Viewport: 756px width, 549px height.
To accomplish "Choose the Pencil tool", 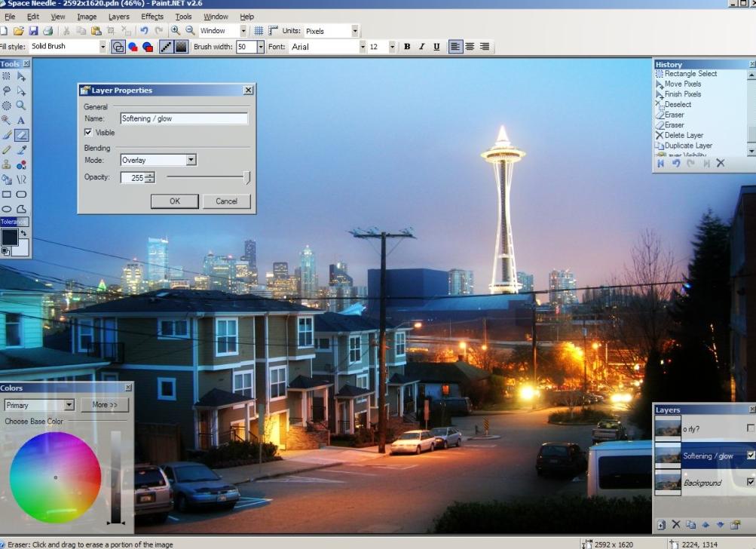I will tap(6, 150).
